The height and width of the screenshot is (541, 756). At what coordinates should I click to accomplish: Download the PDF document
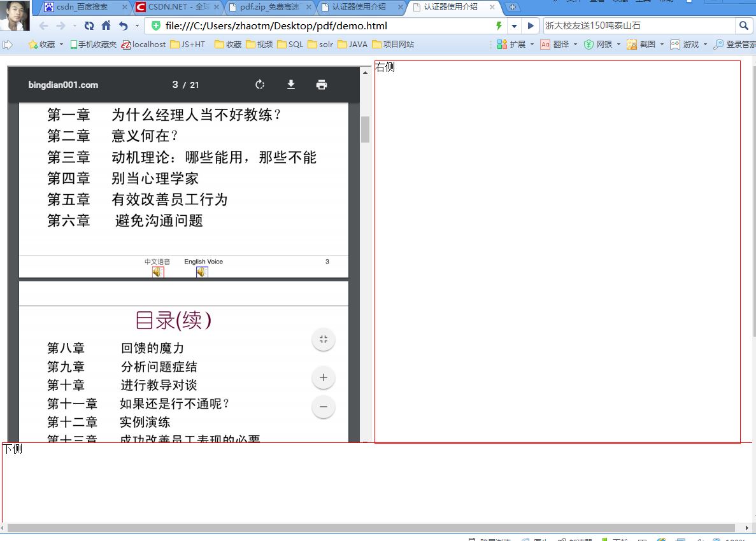[290, 85]
